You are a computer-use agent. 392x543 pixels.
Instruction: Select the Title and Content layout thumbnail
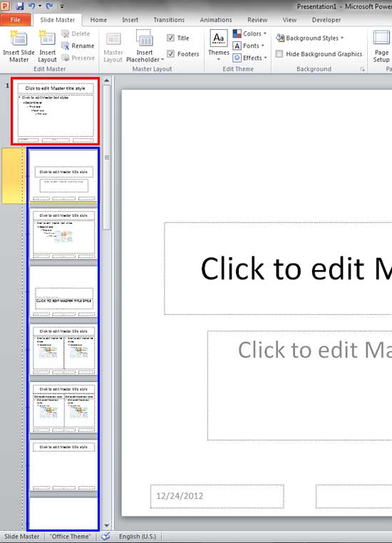(x=63, y=234)
